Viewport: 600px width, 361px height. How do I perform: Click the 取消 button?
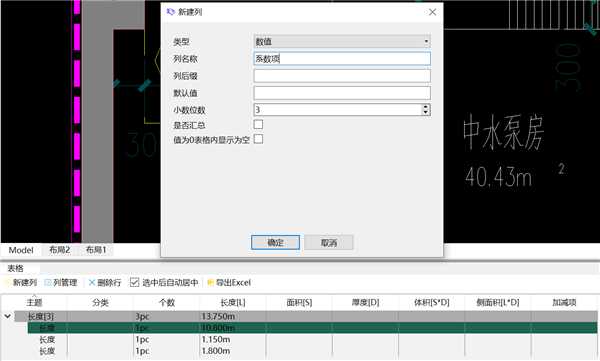pos(329,242)
